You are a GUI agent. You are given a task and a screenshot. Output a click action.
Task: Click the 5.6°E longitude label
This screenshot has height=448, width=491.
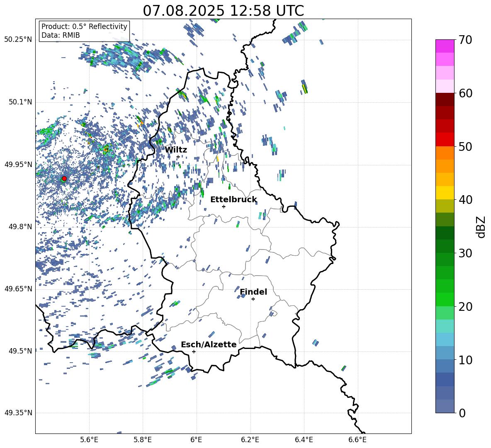coord(89,440)
